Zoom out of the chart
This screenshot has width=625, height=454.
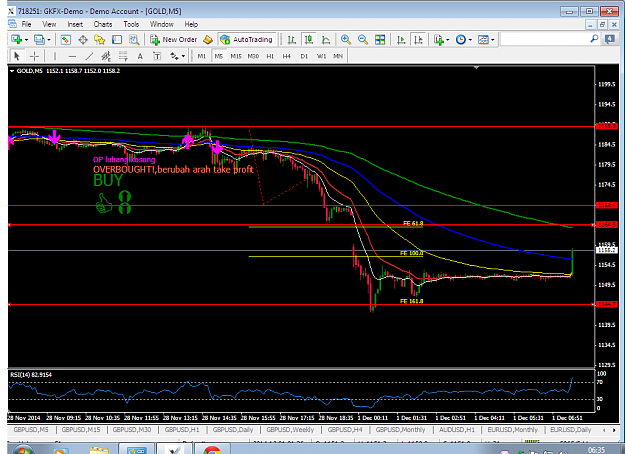pos(363,39)
